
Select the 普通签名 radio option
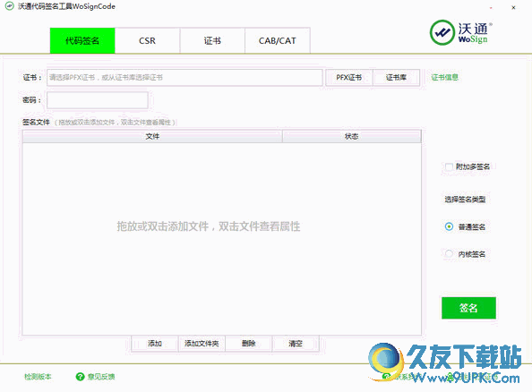coord(449,226)
